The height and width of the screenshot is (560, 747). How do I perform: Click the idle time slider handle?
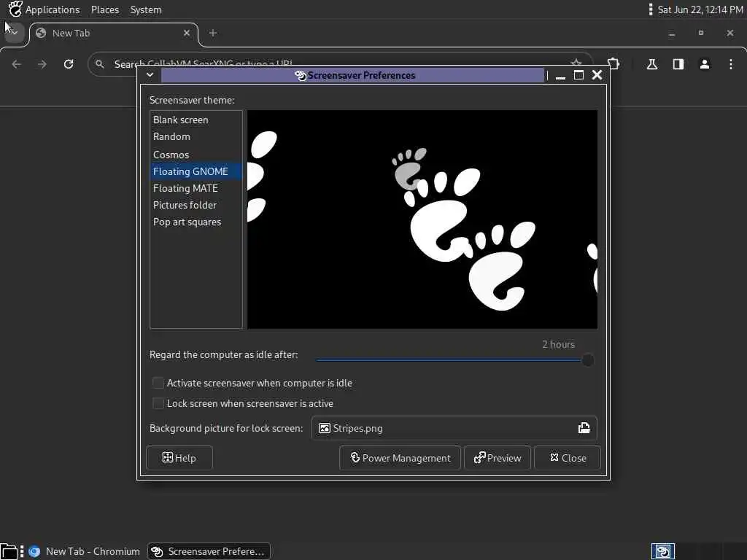tap(588, 360)
